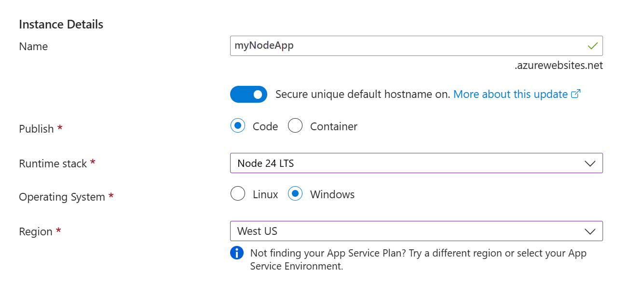Click the .azurewebsites.net domain suffix text
644x285 pixels.
click(x=559, y=66)
